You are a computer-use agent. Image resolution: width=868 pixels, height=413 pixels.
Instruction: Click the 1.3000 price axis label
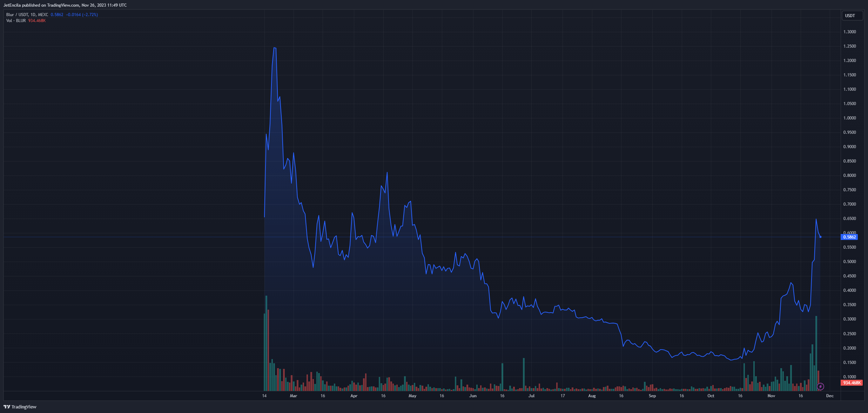(x=850, y=32)
